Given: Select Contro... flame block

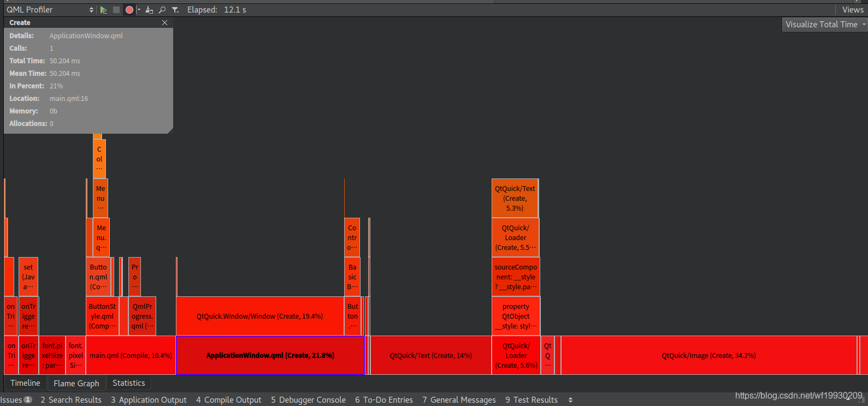Looking at the screenshot, I should pos(352,237).
